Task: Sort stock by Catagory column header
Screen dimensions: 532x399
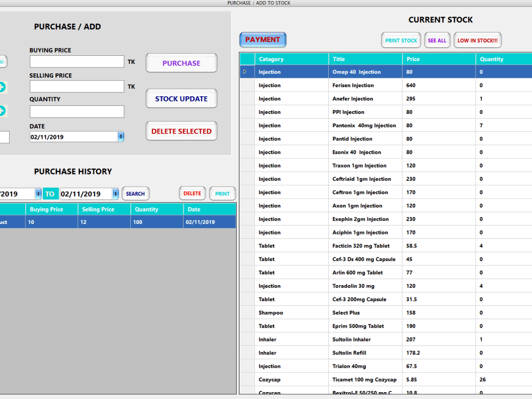Action: pyautogui.click(x=292, y=59)
